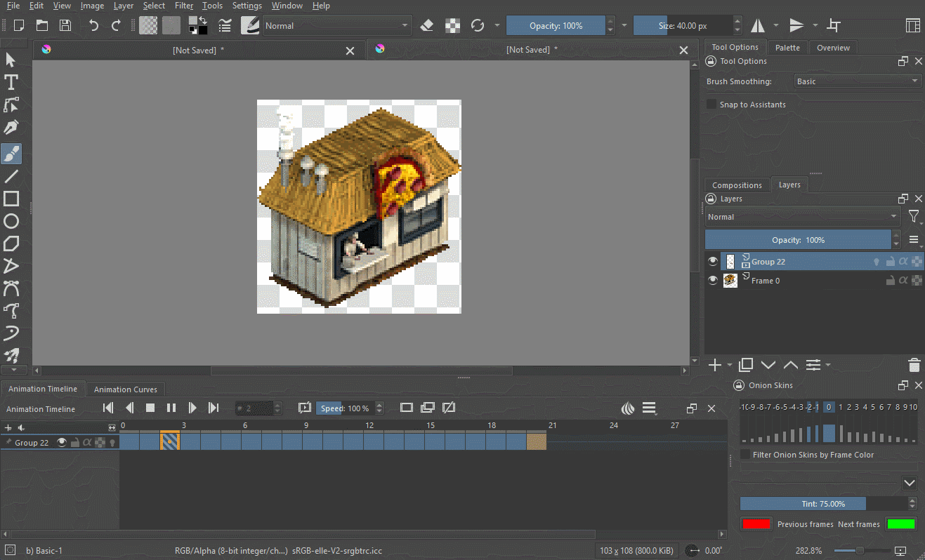Viewport: 925px width, 560px height.
Task: Open the Brush Smoothing dropdown
Action: [857, 81]
